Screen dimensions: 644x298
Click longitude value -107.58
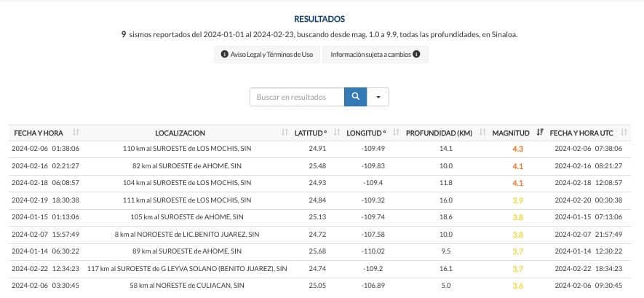click(373, 235)
